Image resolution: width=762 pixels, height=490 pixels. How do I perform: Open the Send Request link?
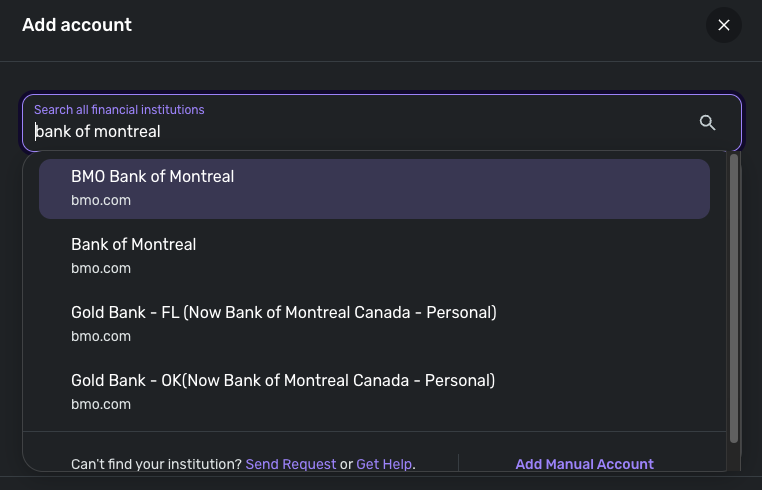(x=290, y=464)
